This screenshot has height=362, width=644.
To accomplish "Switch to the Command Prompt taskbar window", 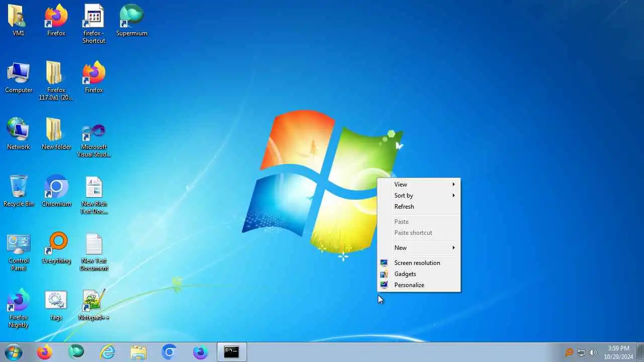I will [x=231, y=352].
